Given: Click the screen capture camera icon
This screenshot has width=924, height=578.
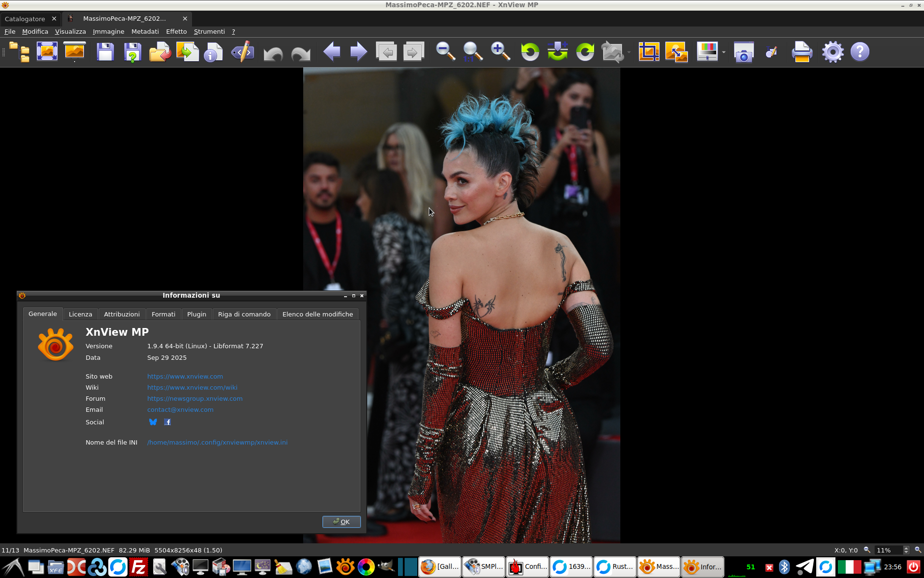Looking at the screenshot, I should 744,52.
